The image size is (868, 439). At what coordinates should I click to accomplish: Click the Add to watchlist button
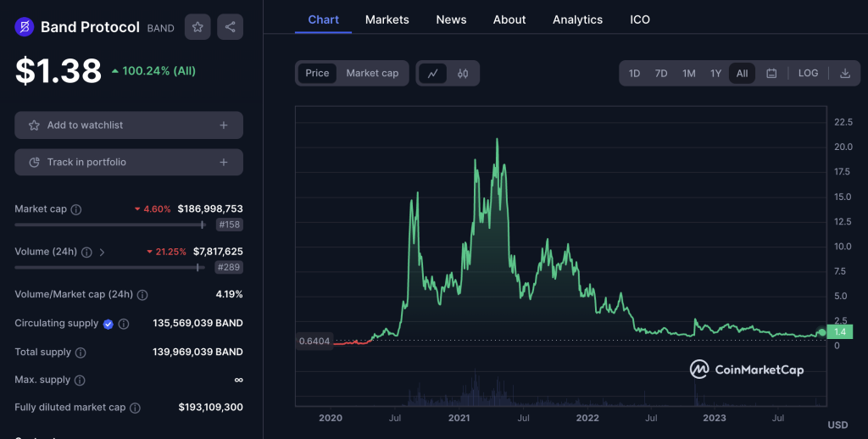click(x=129, y=125)
